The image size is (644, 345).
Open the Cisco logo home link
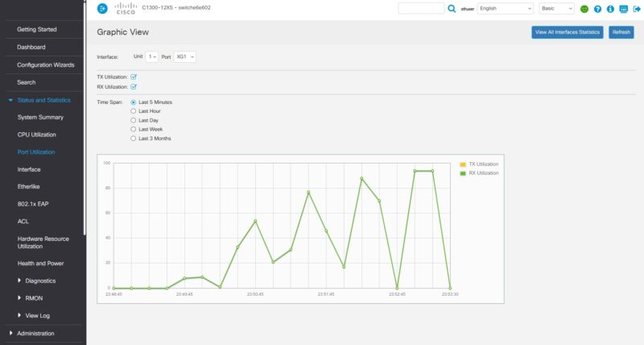(126, 8)
